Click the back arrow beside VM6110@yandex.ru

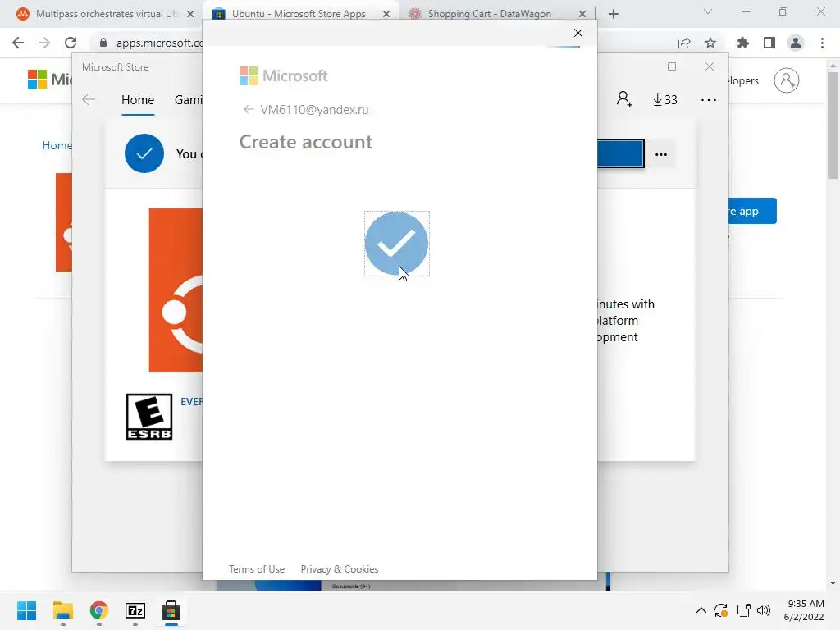248,110
